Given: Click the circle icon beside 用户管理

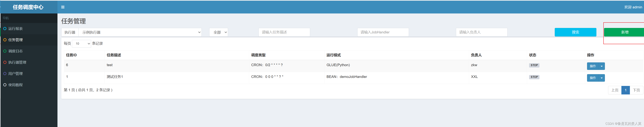Looking at the screenshot, I should [x=5, y=74].
